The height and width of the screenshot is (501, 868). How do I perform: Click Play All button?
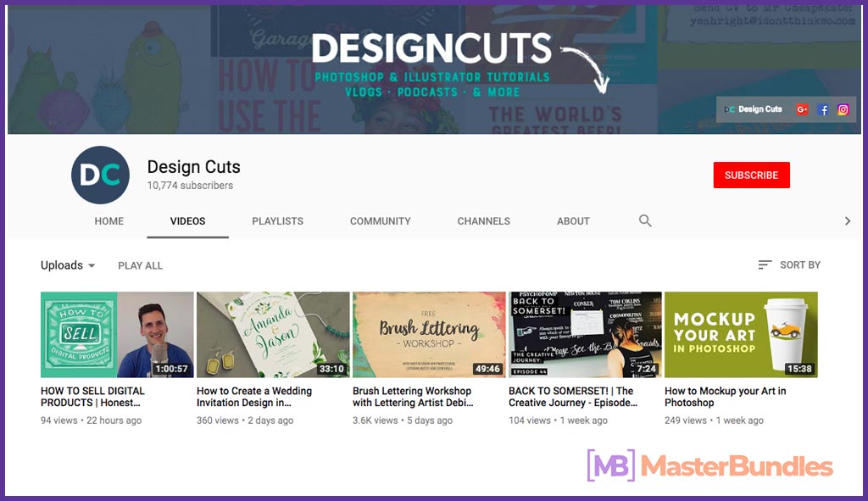click(x=140, y=265)
